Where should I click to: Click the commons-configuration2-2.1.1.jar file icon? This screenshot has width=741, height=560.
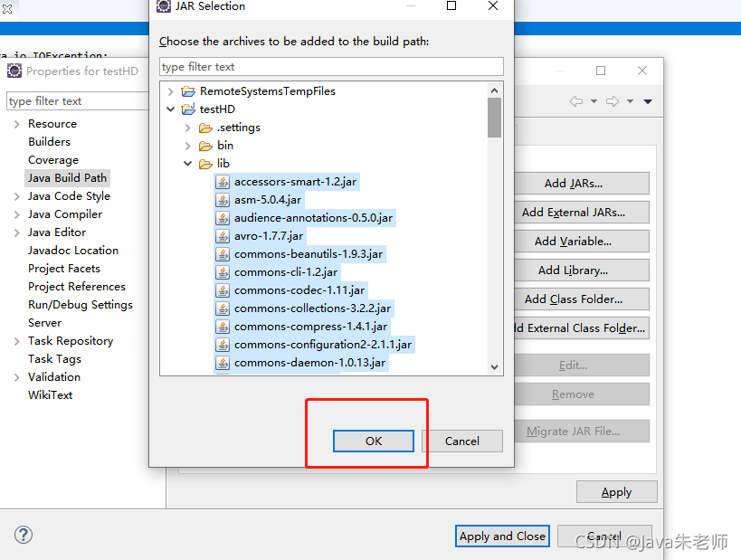click(223, 345)
